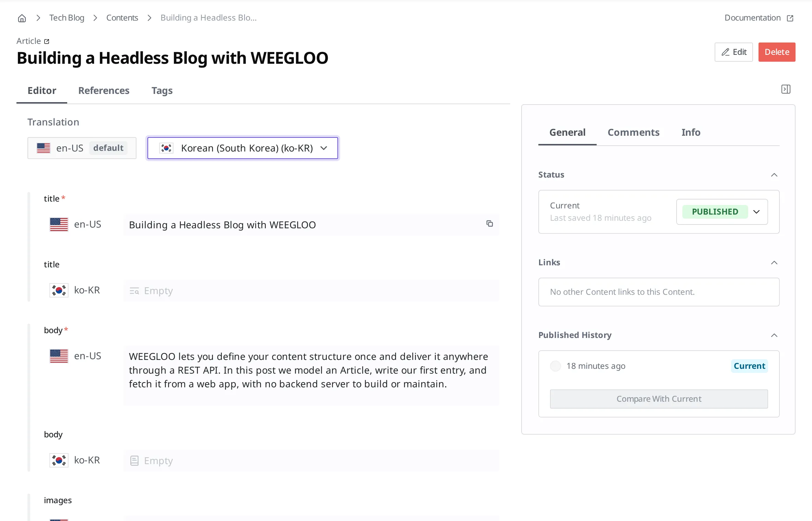Collapse the Status section
Image resolution: width=812 pixels, height=521 pixels.
[774, 175]
